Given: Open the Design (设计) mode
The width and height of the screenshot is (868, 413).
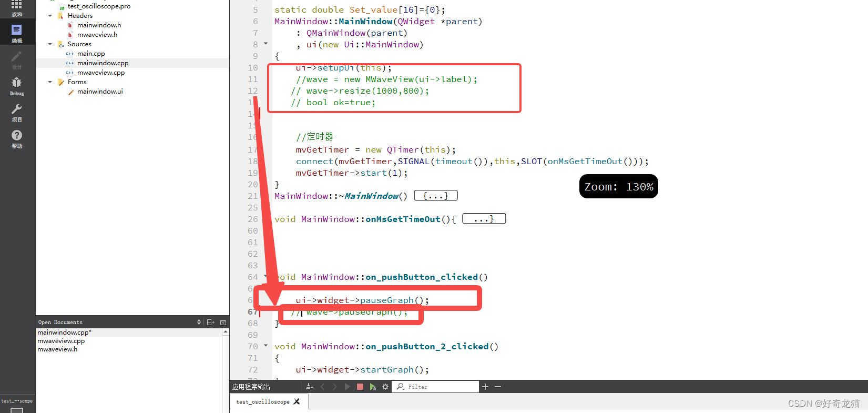Looking at the screenshot, I should (x=17, y=59).
